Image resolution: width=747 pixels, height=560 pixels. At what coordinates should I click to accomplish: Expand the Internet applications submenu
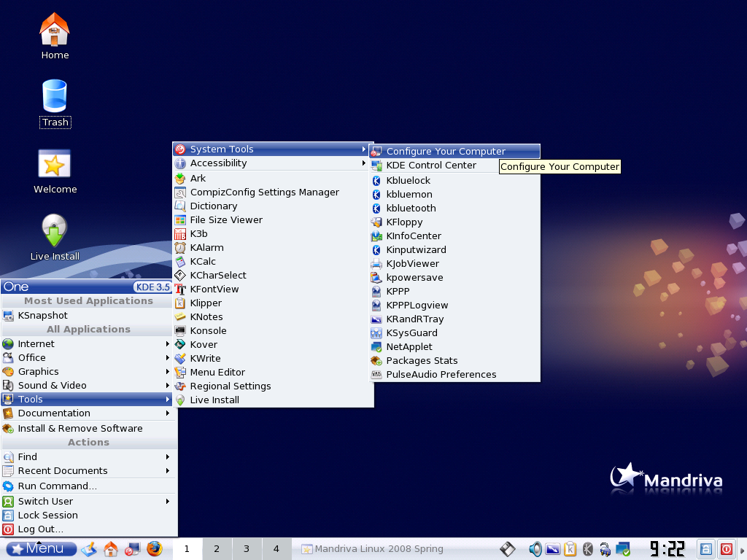click(36, 344)
